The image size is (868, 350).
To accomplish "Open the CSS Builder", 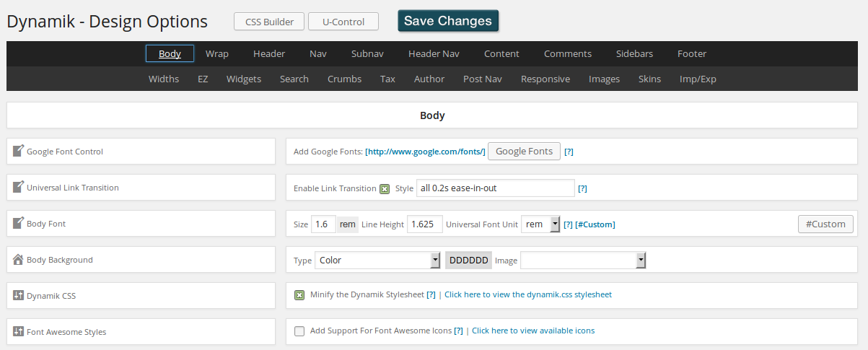I will (x=269, y=22).
